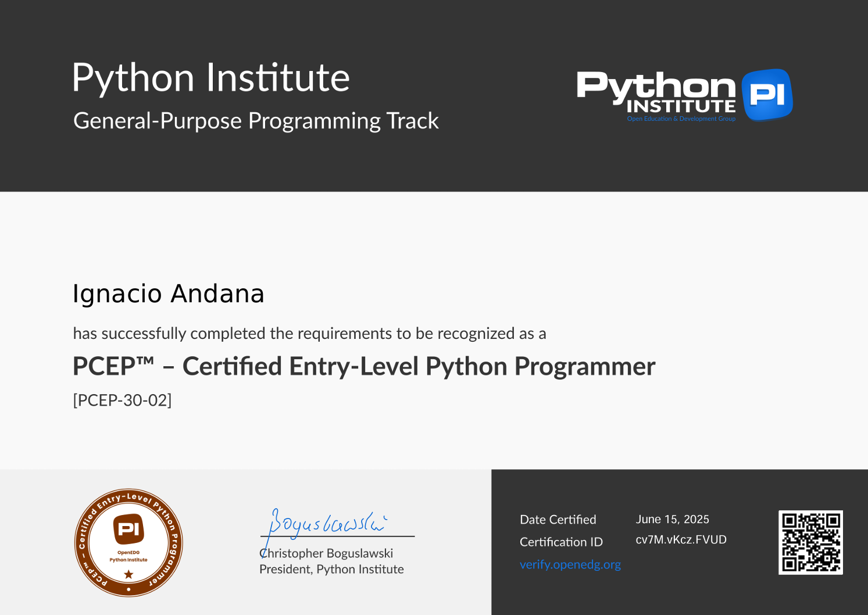Click the OpenEDG seal center PI emblem
Image resolution: width=868 pixels, height=615 pixels.
(128, 529)
